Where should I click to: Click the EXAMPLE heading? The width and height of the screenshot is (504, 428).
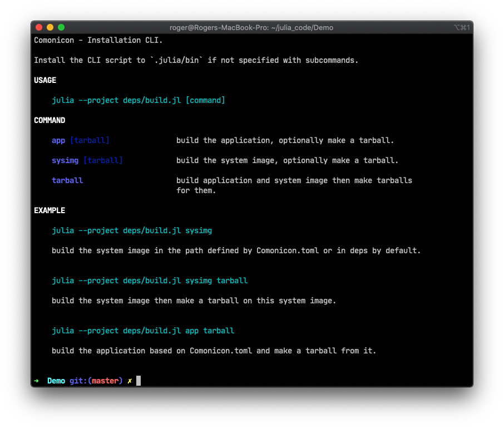point(50,210)
